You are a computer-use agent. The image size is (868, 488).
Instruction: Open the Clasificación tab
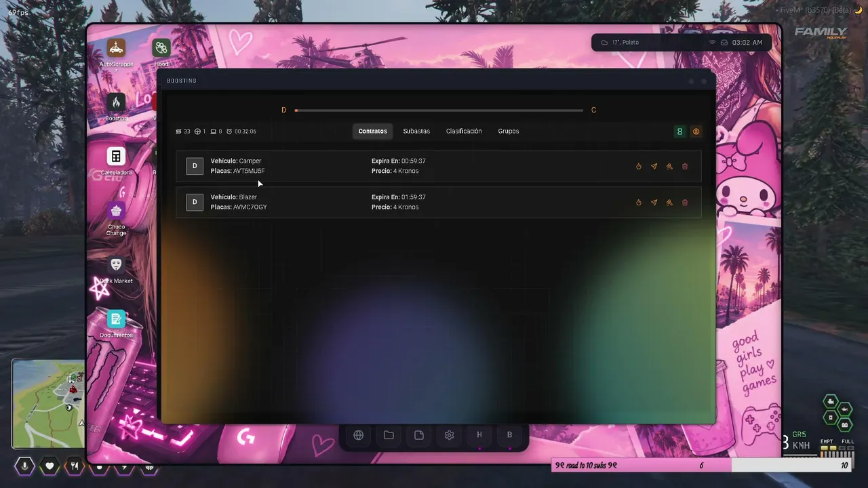coord(464,131)
